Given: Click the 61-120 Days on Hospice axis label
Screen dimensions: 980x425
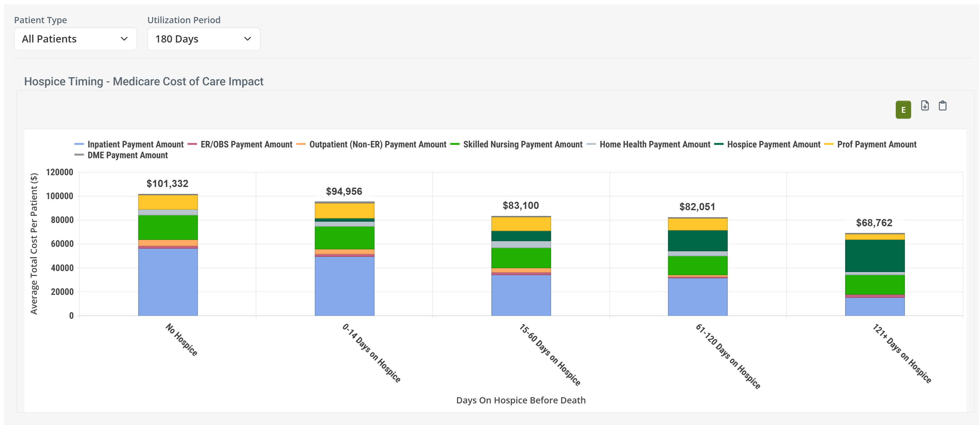Looking at the screenshot, I should [727, 356].
